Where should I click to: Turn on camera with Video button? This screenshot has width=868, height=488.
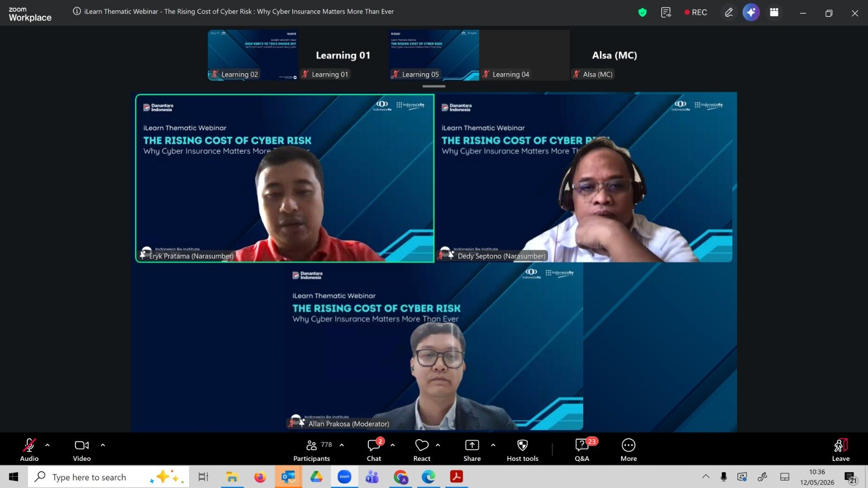[82, 450]
